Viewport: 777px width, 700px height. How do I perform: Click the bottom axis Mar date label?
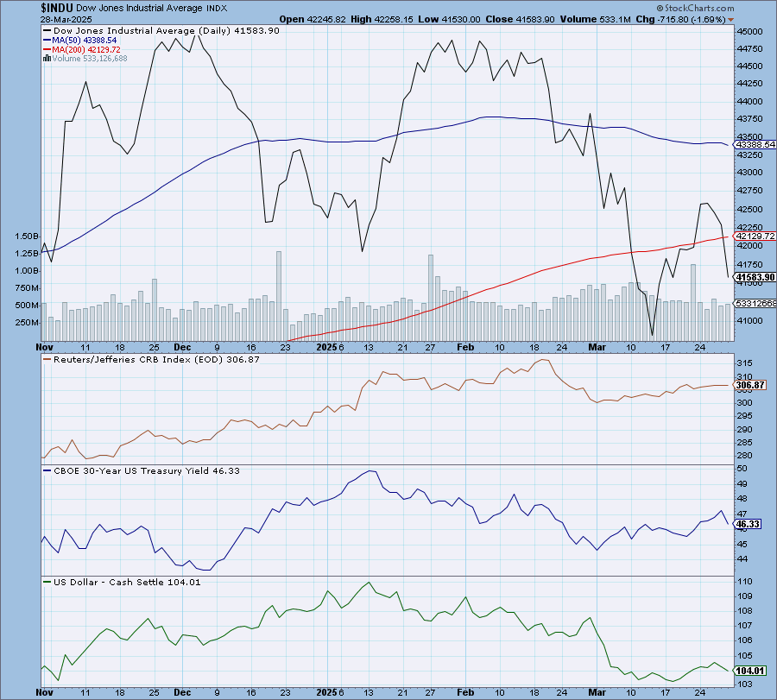pyautogui.click(x=597, y=692)
